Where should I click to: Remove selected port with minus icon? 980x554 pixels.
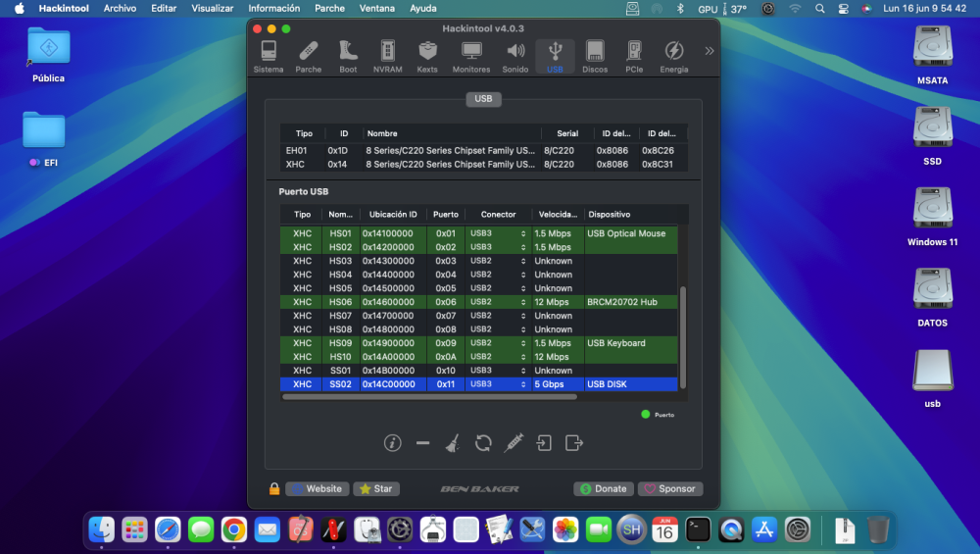tap(423, 442)
